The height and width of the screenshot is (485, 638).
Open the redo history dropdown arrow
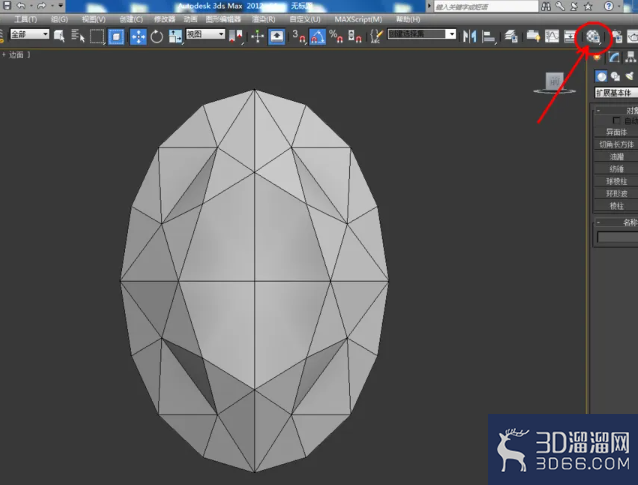point(52,6)
